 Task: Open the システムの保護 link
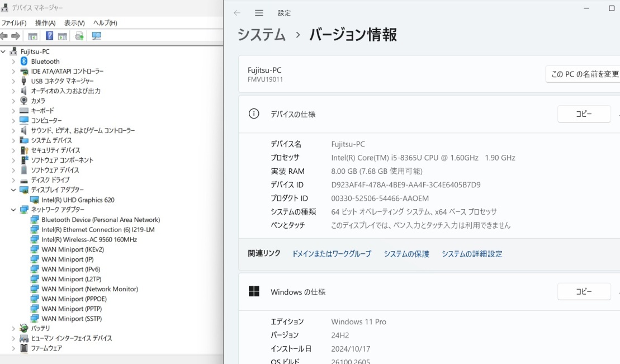click(406, 254)
